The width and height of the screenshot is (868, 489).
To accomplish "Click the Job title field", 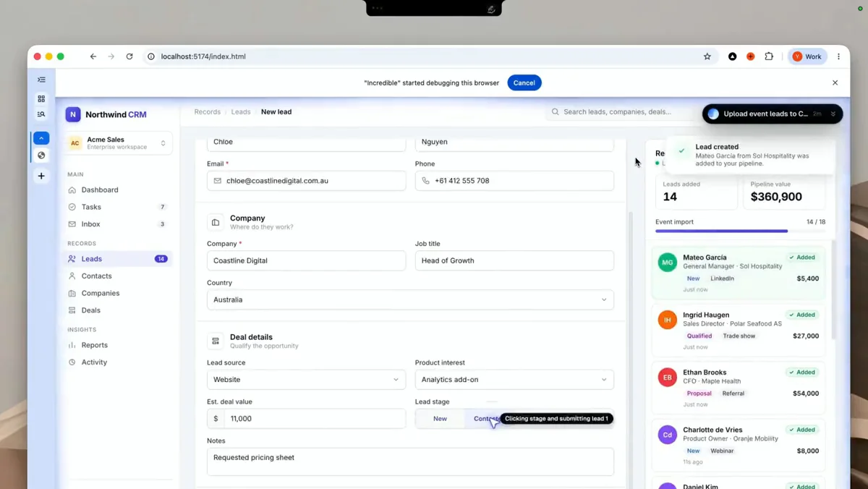I will pyautogui.click(x=514, y=260).
